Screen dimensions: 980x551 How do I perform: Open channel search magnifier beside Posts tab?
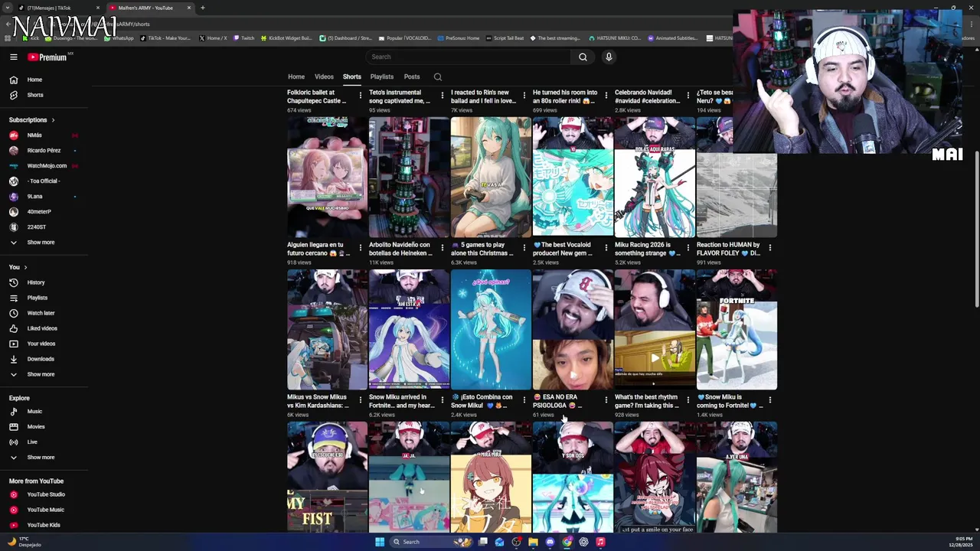(438, 77)
